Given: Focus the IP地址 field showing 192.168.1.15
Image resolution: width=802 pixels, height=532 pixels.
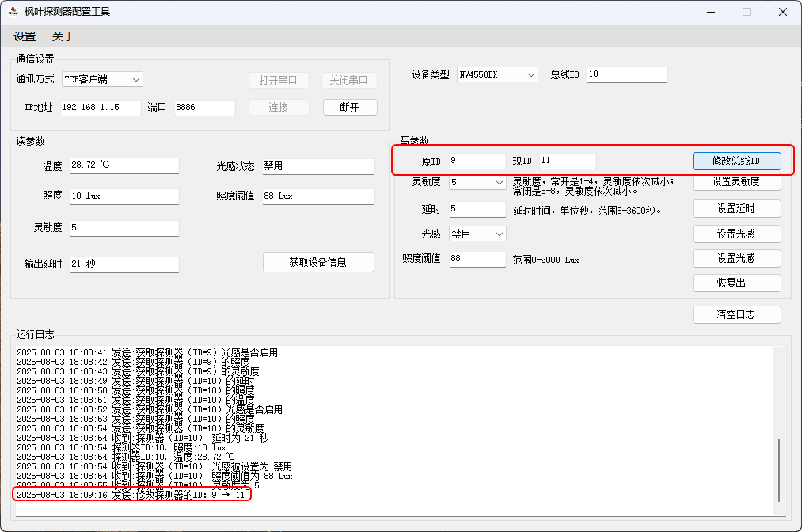Looking at the screenshot, I should [101, 108].
